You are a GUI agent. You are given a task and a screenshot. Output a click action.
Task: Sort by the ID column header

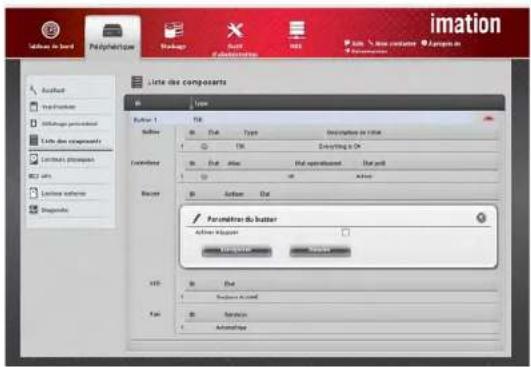pos(138,103)
